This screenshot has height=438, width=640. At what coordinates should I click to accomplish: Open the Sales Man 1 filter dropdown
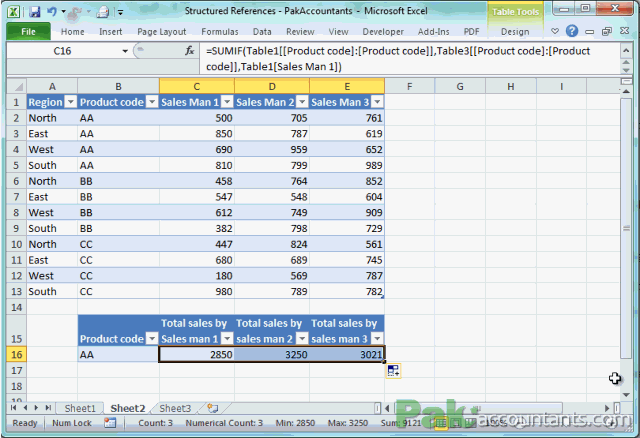(x=227, y=102)
